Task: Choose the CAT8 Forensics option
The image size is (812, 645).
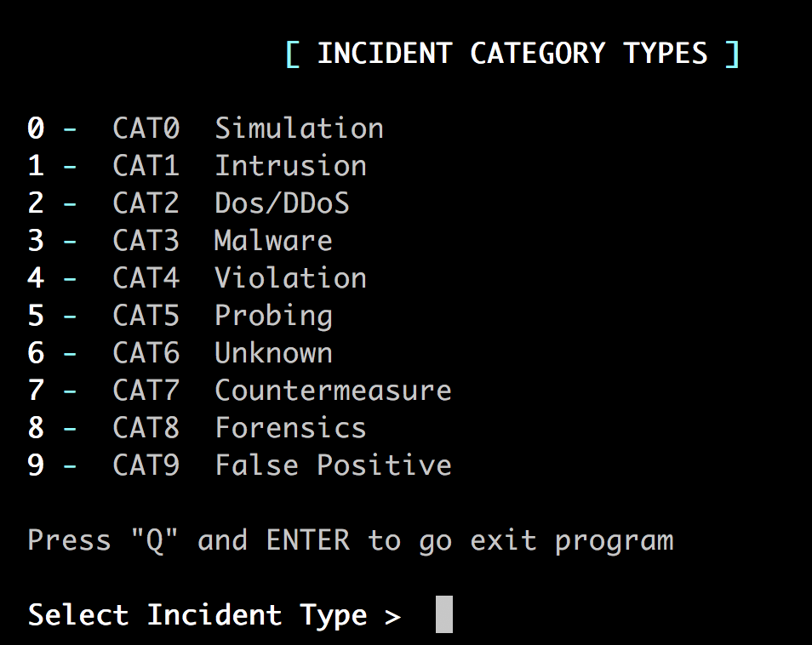Action: (197, 428)
